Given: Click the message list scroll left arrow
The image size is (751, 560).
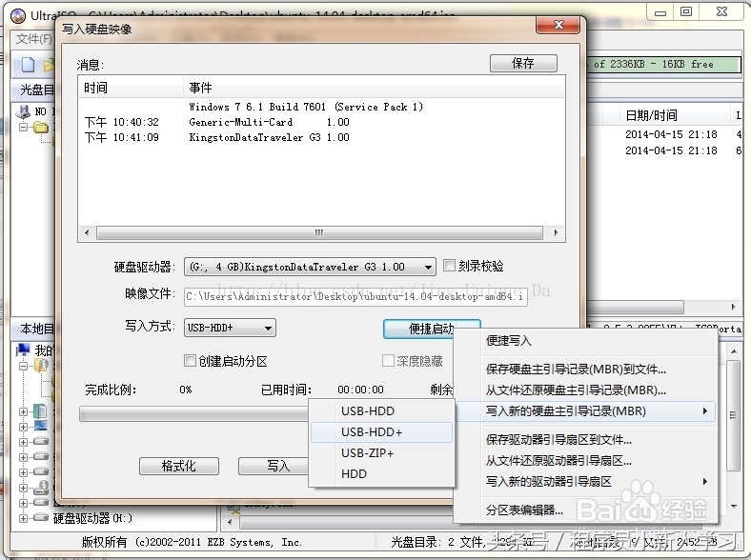Looking at the screenshot, I should (87, 232).
